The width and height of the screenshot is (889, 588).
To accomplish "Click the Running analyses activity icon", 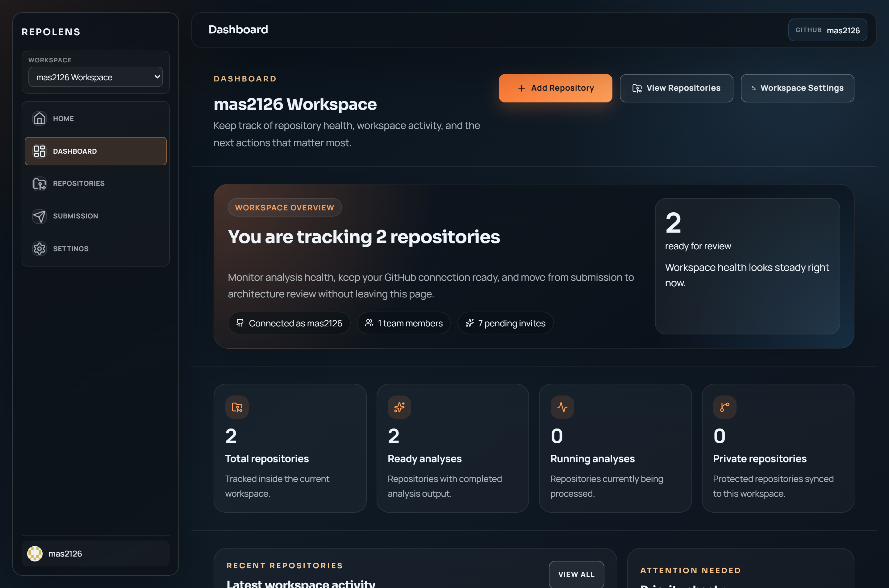I will click(562, 407).
